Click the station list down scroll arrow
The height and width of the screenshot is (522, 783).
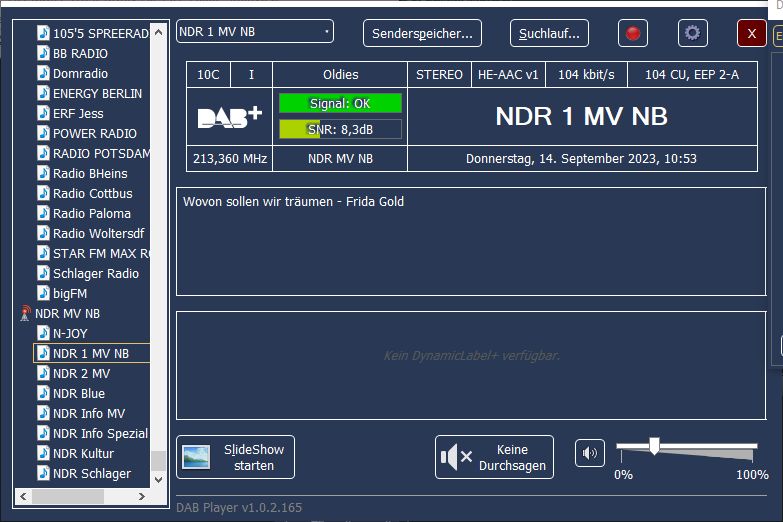click(x=158, y=480)
